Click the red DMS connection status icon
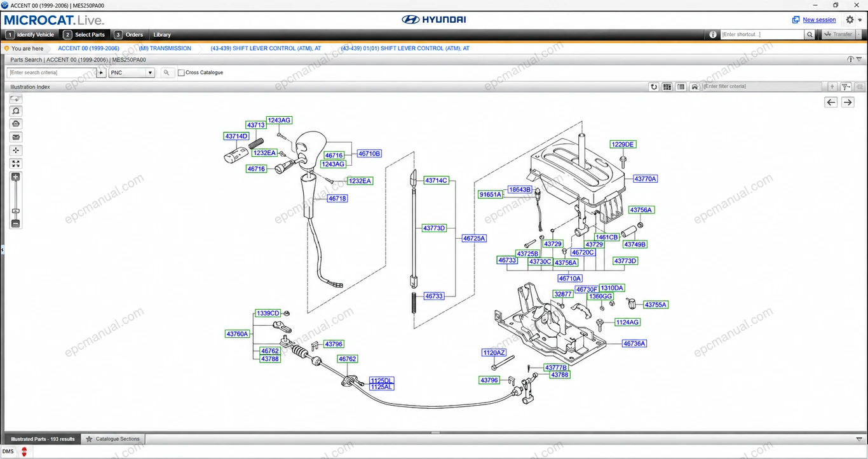Image resolution: width=868 pixels, height=459 pixels. (25, 452)
